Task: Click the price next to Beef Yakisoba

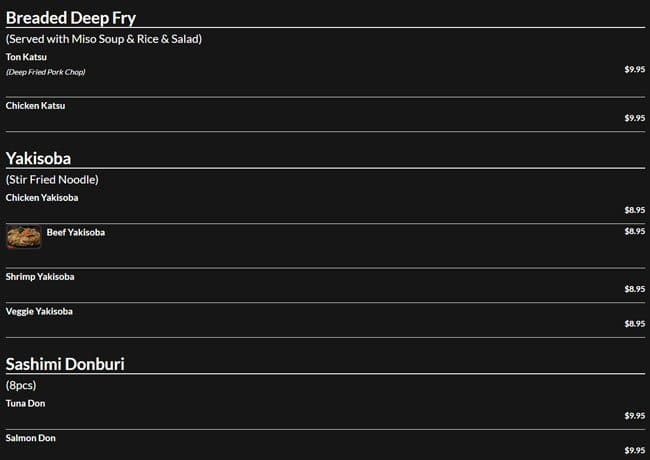Action: point(634,232)
